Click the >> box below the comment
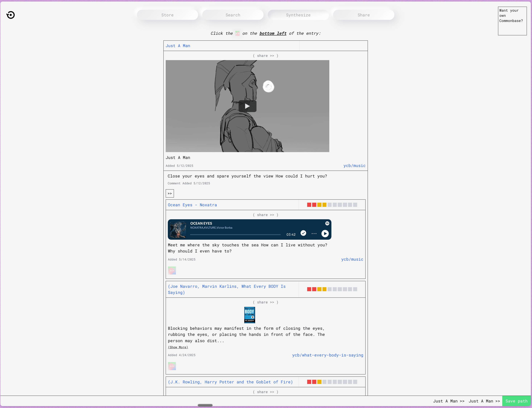 [170, 194]
